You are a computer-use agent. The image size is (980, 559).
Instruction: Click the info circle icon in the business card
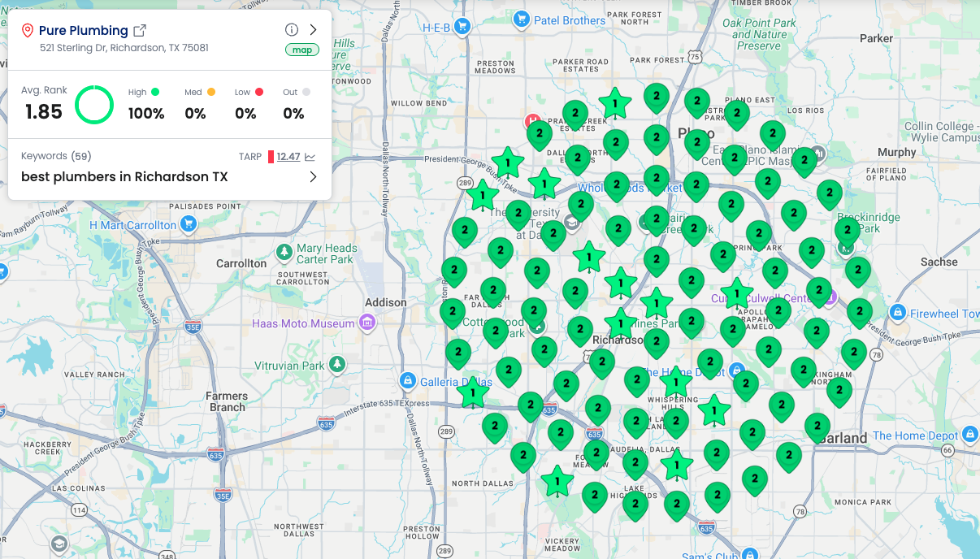(292, 30)
